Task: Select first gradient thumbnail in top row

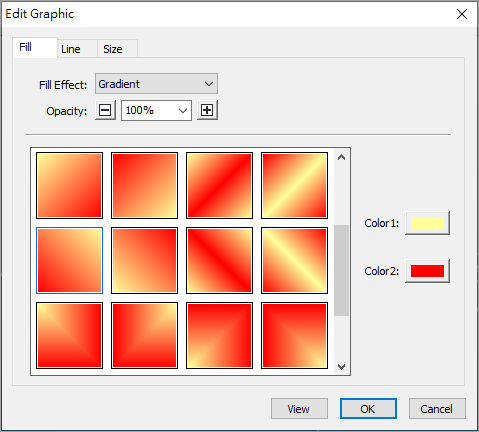Action: (x=69, y=185)
